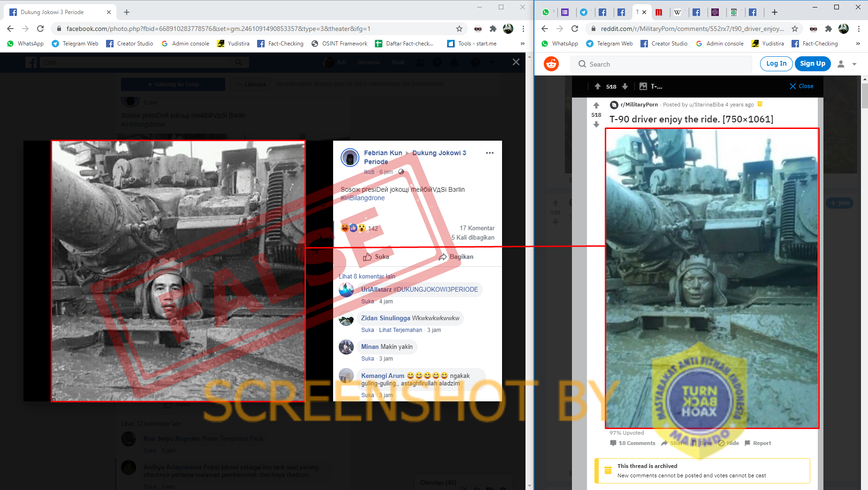Switch to the Slack tab
Image resolution: width=868 pixels, height=490 pixels.
pyautogui.click(x=715, y=12)
